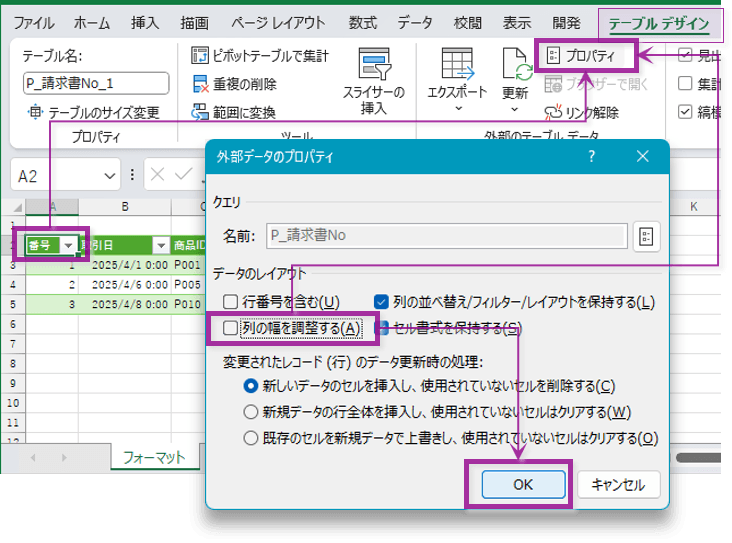Click the formula bar cancel X icon
Image resolution: width=732 pixels, height=543 pixels.
[x=157, y=175]
